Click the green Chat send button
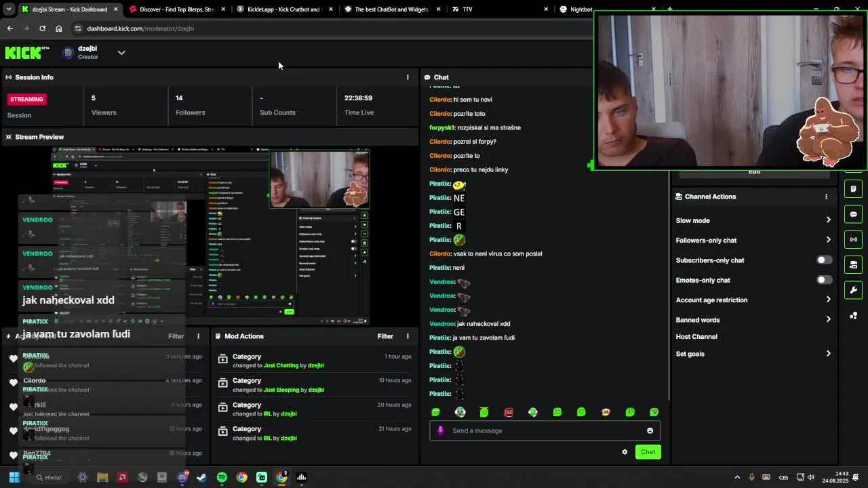The image size is (868, 488). pyautogui.click(x=648, y=452)
